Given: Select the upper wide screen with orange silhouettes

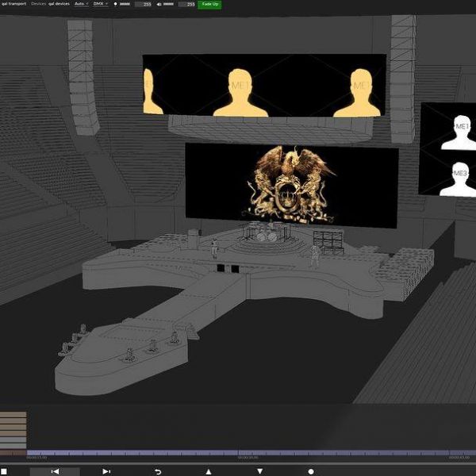Looking at the screenshot, I should coord(264,85).
